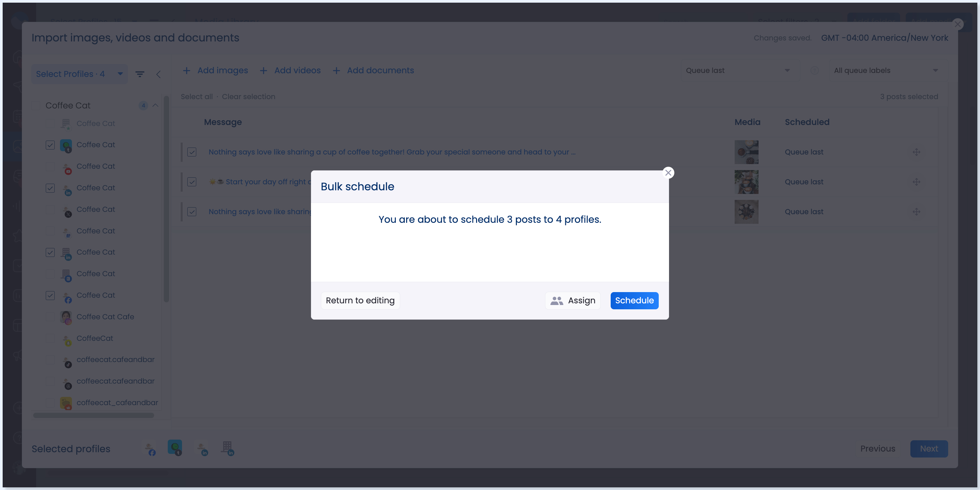This screenshot has width=980, height=490.
Task: Click Select all posts
Action: tap(196, 96)
